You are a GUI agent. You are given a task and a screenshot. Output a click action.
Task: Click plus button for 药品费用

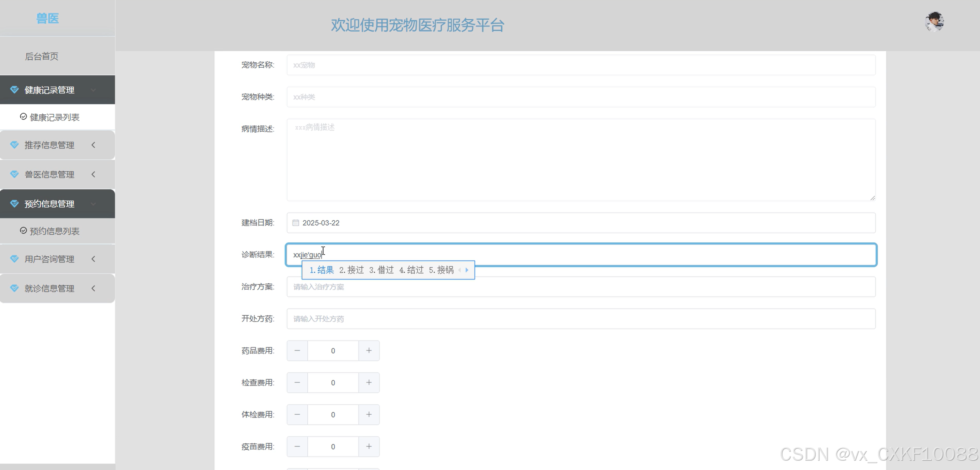point(369,351)
